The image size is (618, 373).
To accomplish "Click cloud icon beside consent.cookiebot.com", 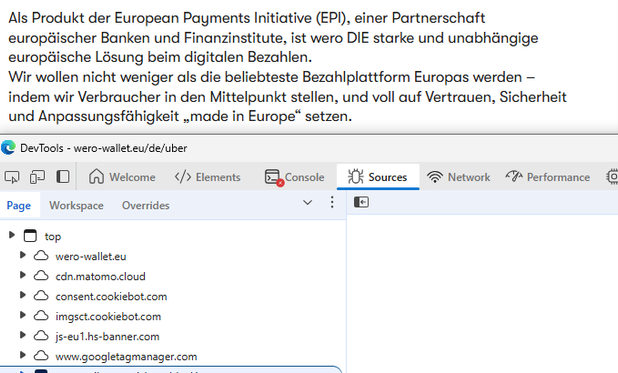I will tap(41, 295).
